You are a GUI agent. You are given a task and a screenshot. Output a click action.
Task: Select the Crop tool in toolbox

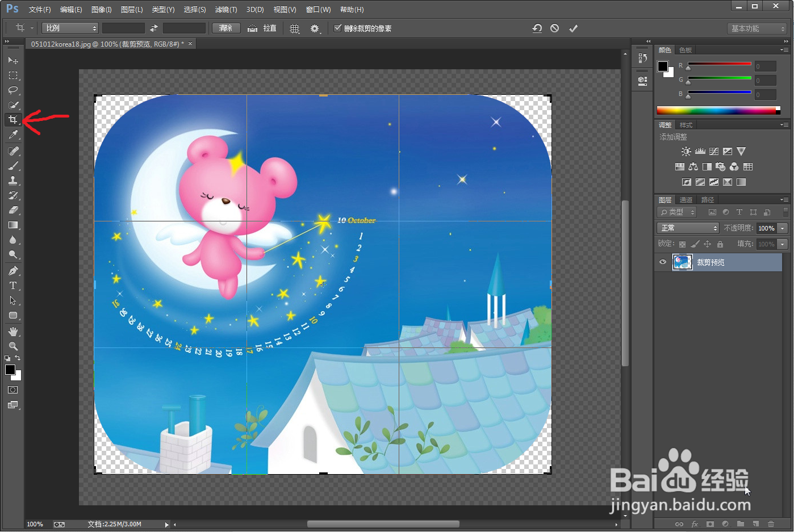pyautogui.click(x=12, y=119)
